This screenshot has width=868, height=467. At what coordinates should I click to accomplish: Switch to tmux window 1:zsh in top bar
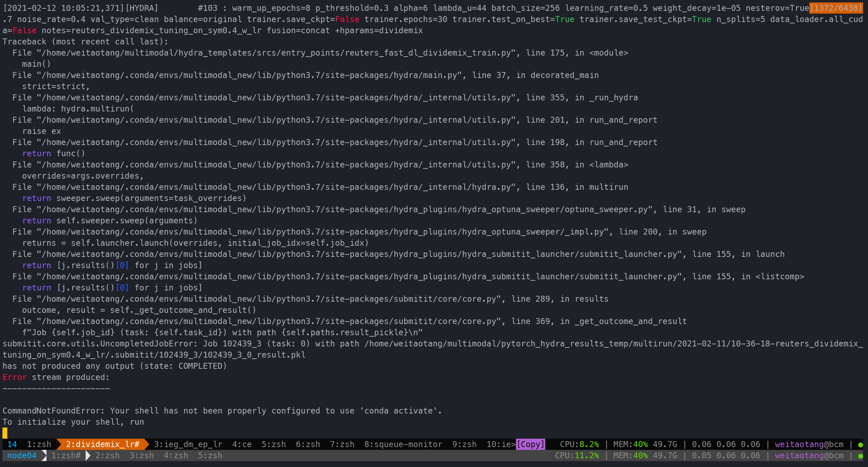click(39, 444)
